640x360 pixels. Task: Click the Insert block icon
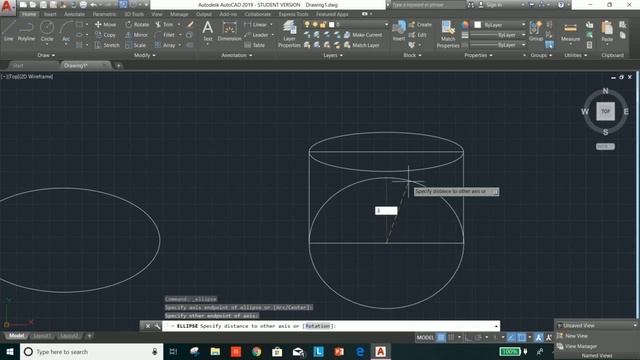point(399,31)
